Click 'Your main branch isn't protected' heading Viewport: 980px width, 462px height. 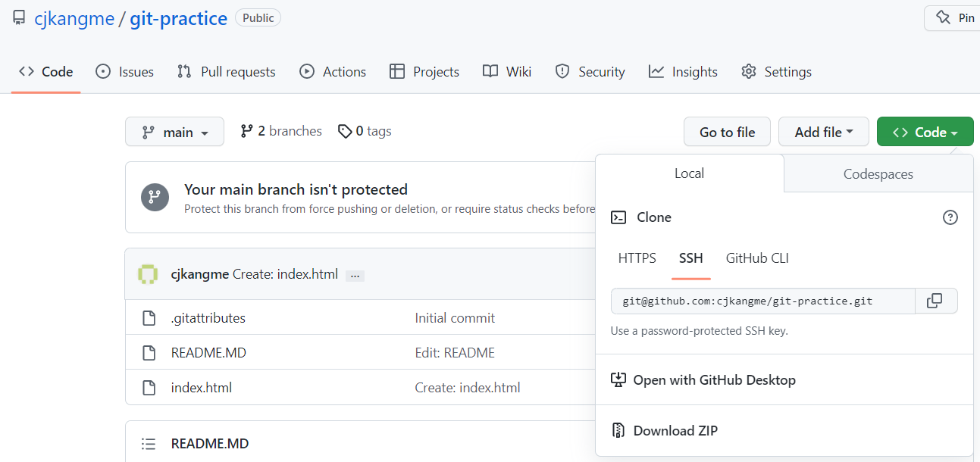point(296,189)
